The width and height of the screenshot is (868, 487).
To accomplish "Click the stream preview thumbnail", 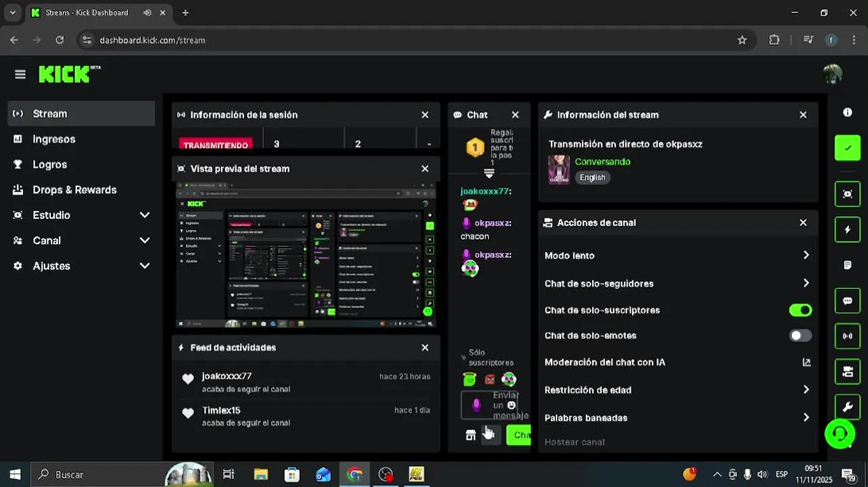I will 306,255.
